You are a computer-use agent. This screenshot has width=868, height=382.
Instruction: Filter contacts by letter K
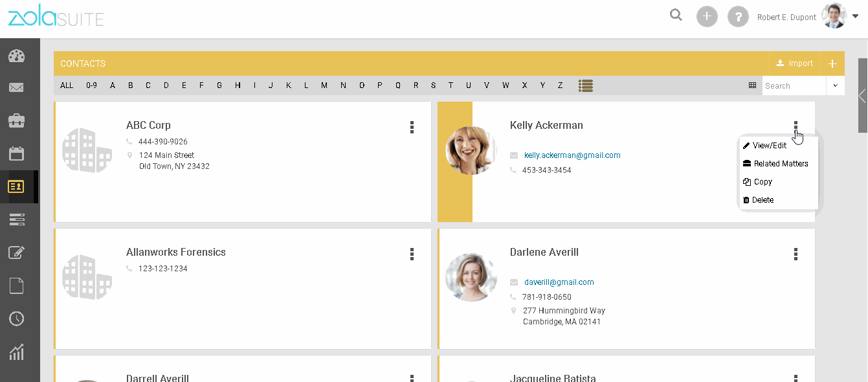click(x=289, y=85)
